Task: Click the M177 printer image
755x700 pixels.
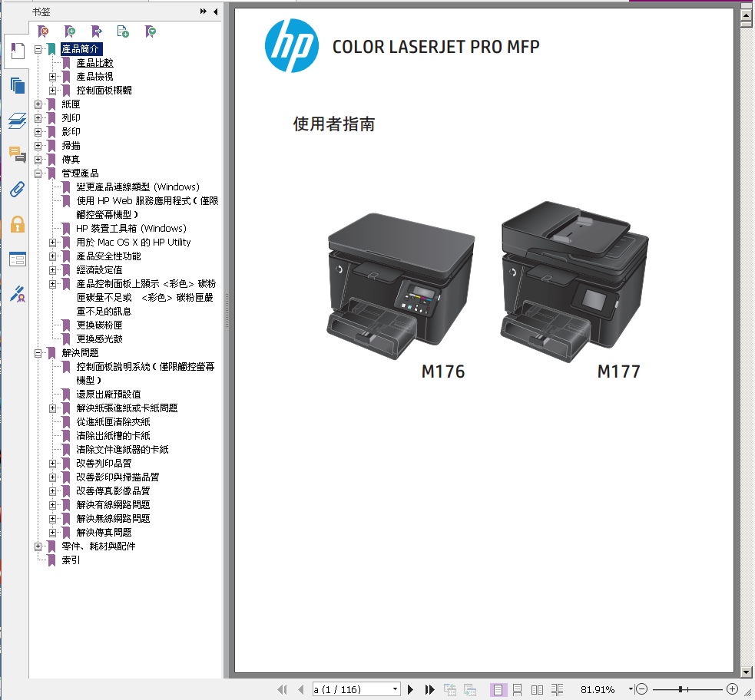Action: pyautogui.click(x=575, y=282)
